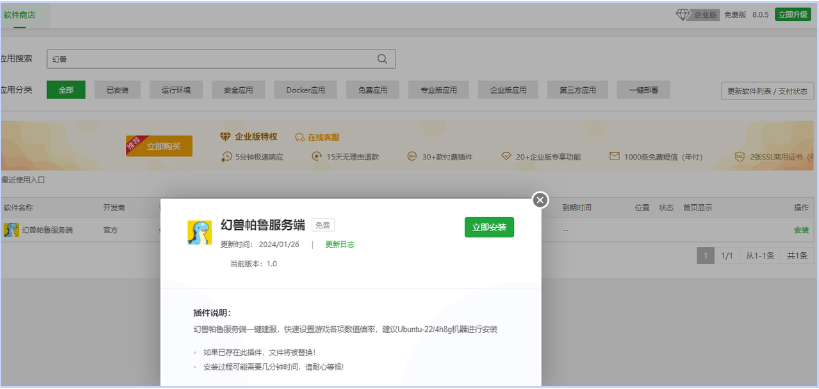
Task: Click the 官方 developer cell
Action: 110,230
